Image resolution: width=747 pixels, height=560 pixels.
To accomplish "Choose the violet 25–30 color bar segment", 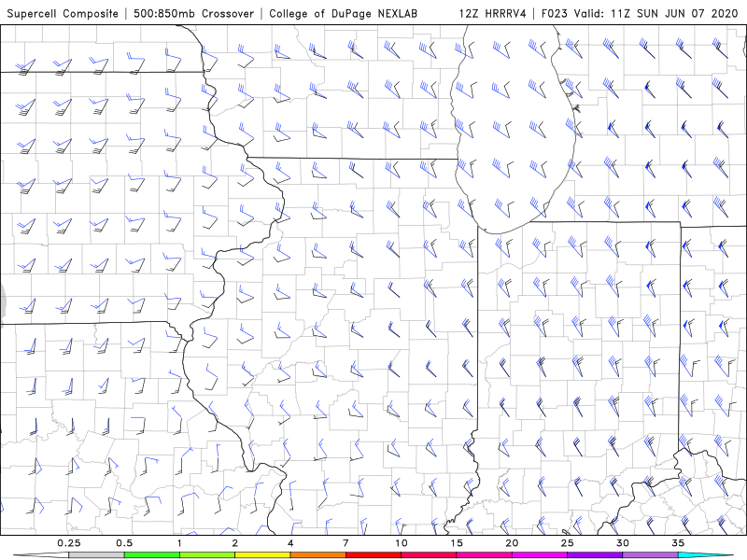I will coord(595,555).
